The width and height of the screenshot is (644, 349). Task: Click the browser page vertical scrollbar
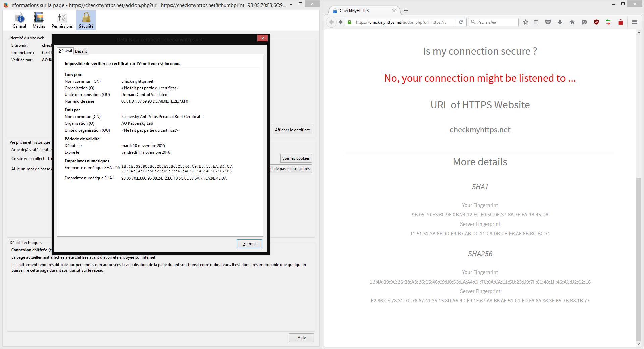point(639,259)
